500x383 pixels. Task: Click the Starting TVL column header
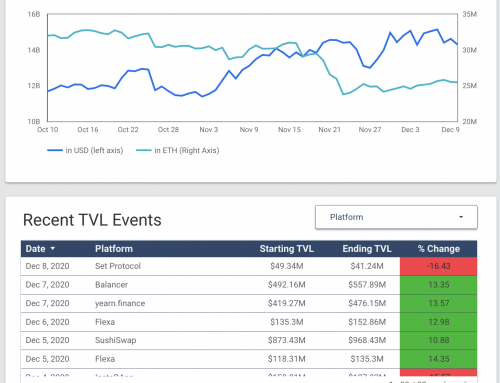coord(287,249)
